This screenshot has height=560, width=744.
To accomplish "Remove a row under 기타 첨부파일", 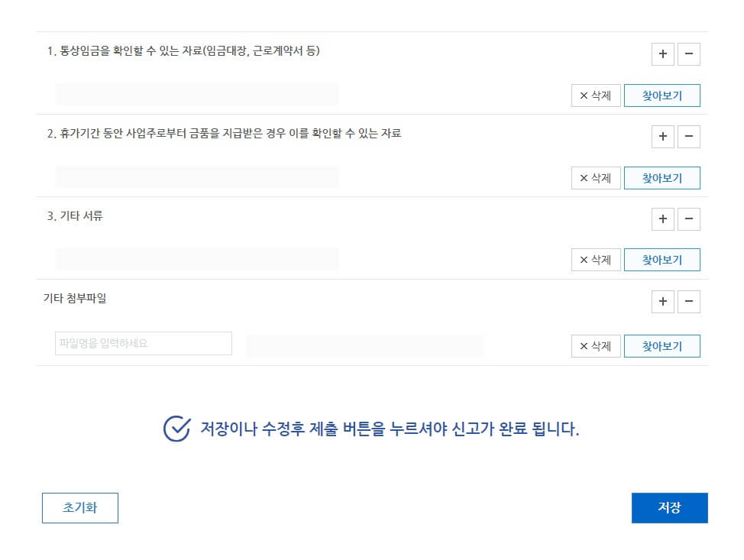I will (x=688, y=302).
